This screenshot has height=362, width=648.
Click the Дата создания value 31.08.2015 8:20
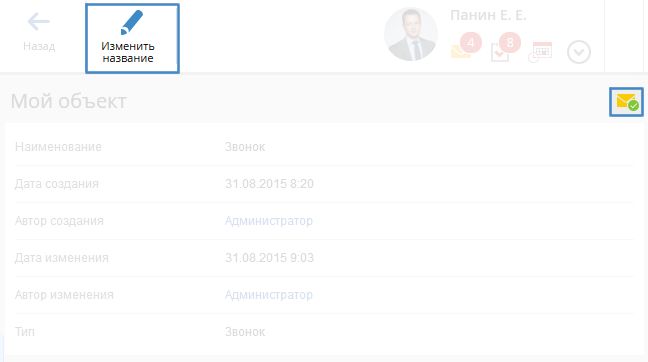point(269,183)
